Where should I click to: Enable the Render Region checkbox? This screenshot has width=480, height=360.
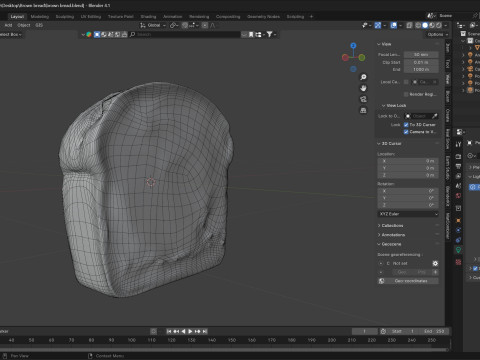(406, 94)
